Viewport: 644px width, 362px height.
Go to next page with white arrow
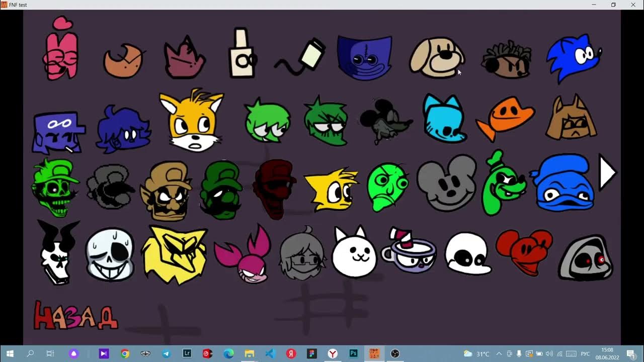607,172
